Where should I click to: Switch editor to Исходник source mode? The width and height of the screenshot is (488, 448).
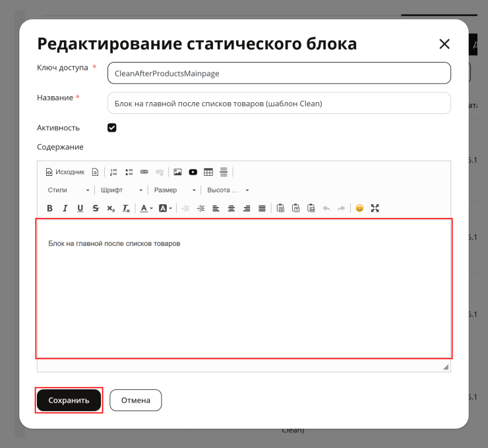coord(65,172)
